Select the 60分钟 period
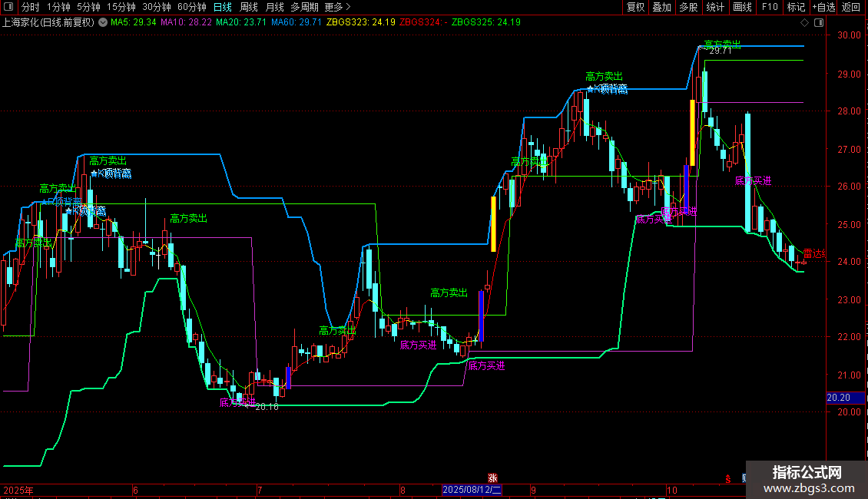This screenshot has width=868, height=499. (x=191, y=7)
